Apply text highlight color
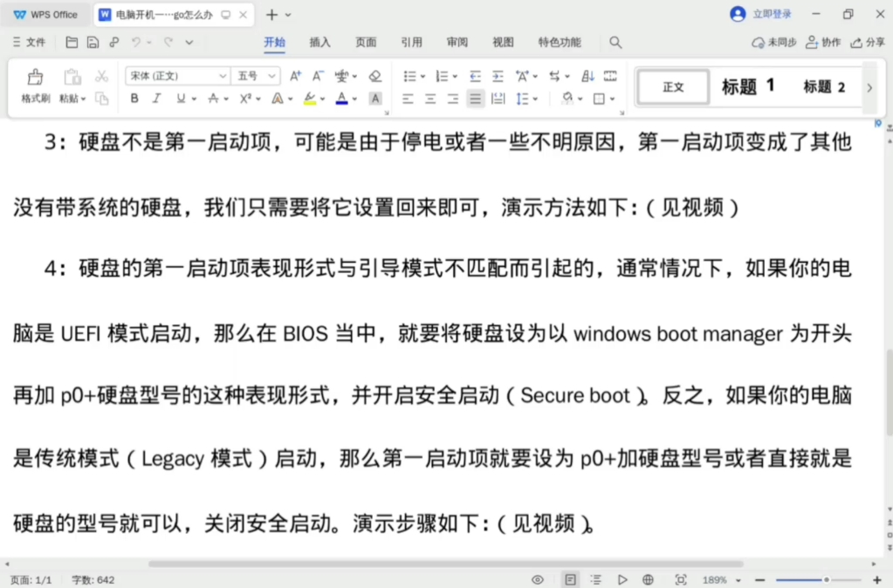893x588 pixels. 310,99
